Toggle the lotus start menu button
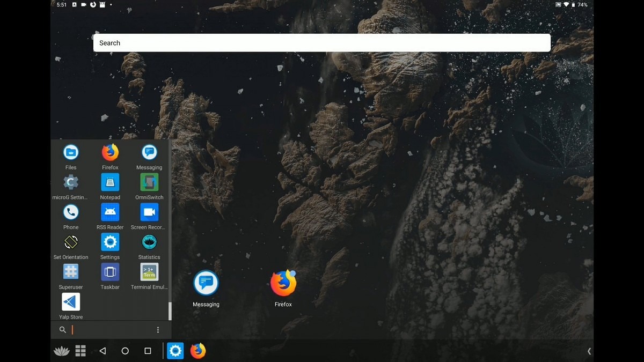Viewport: 644px width, 362px height. (62, 351)
